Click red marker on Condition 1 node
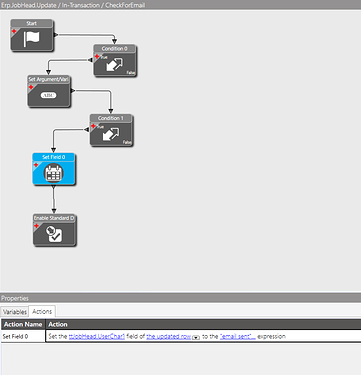Image resolution: width=361 pixels, height=375 pixels. (93, 126)
